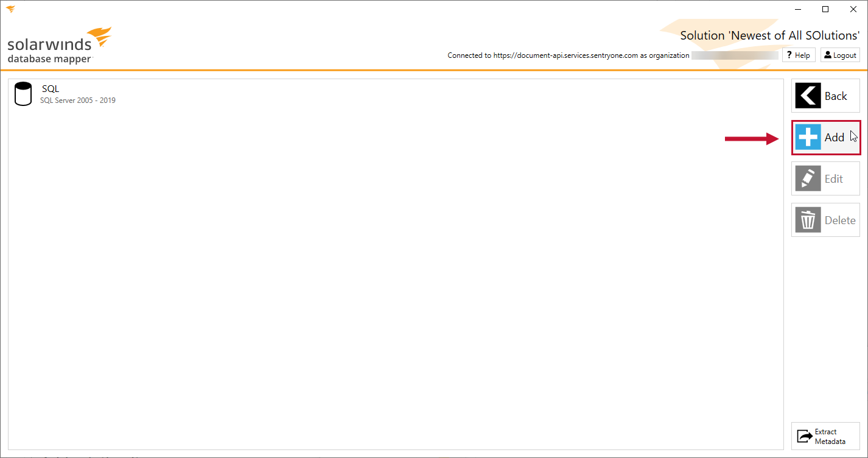Close the Database Mapper window
868x458 pixels.
coord(853,9)
